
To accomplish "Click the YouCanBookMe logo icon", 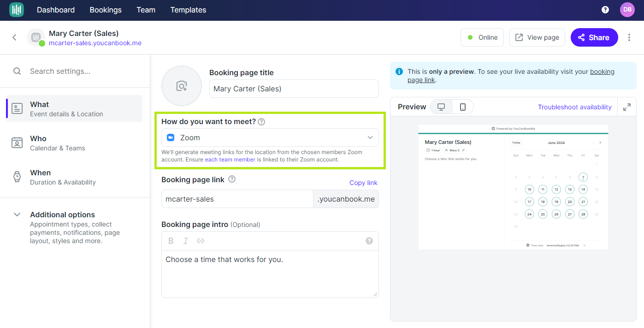I will pos(17,10).
